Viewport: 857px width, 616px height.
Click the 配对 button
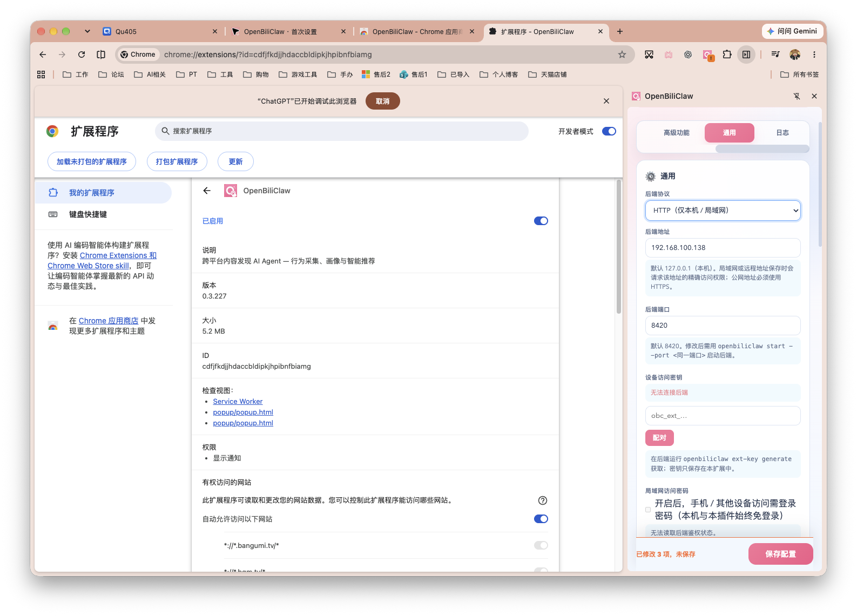click(x=659, y=438)
